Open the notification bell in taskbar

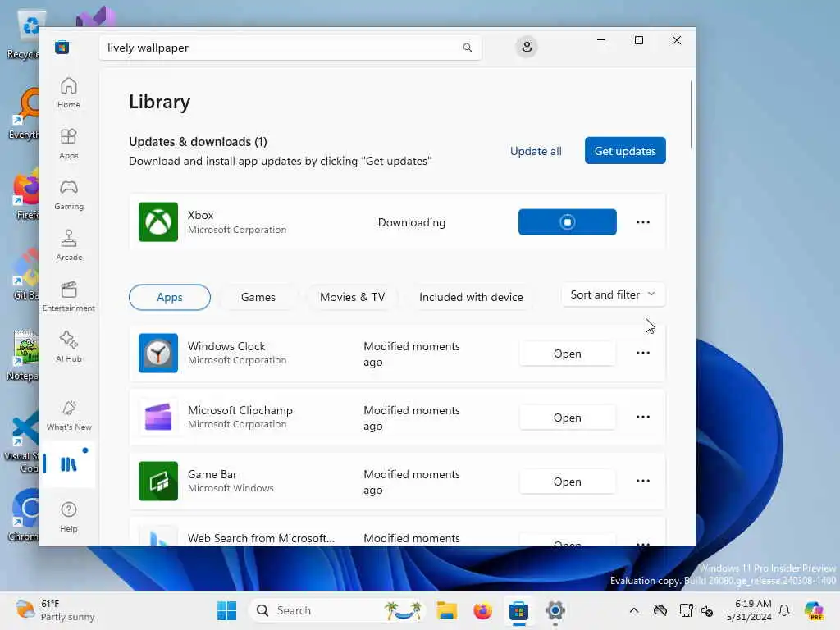(784, 610)
